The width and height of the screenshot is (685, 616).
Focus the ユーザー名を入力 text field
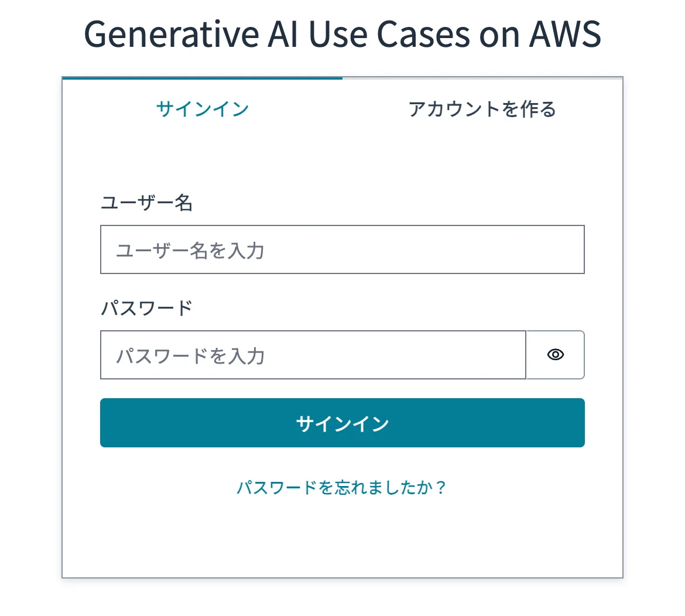(342, 249)
